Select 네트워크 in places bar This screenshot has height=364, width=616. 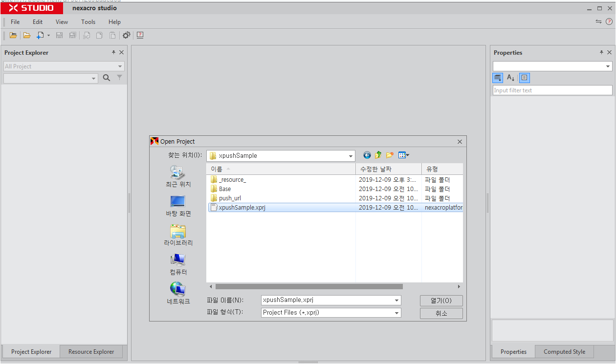178,294
